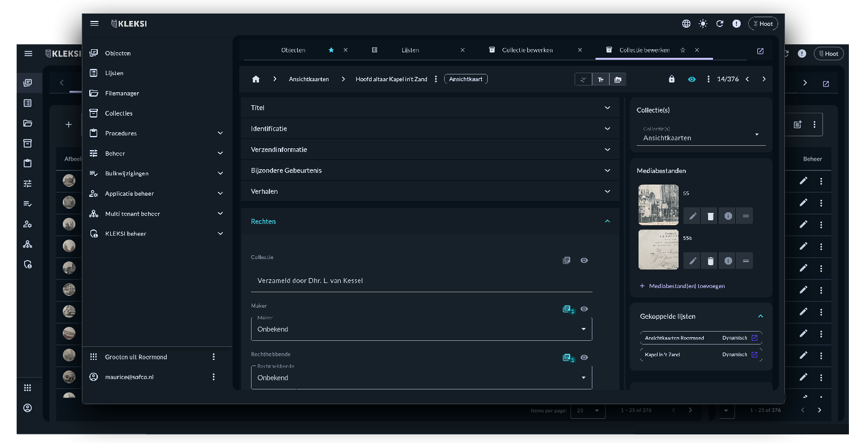Image resolution: width=868 pixels, height=443 pixels.
Task: Open the Maker dropdown showing Onbekend
Action: pyautogui.click(x=421, y=329)
